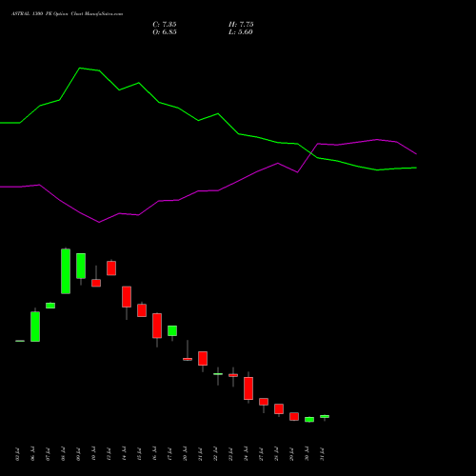Click the lowest dip of the purple line
Screen dimensions: 476x476
99,222
